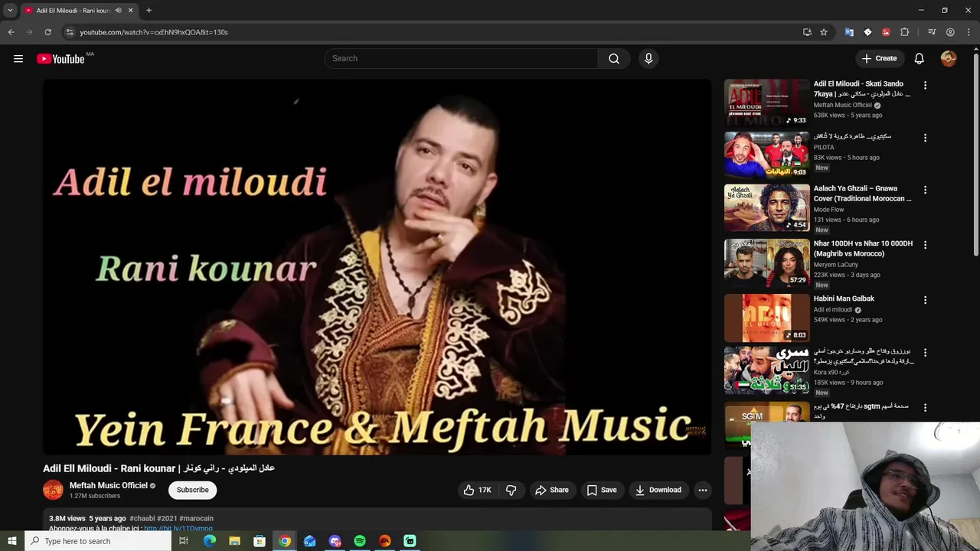
Task: Open a new browser tab
Action: point(149,11)
